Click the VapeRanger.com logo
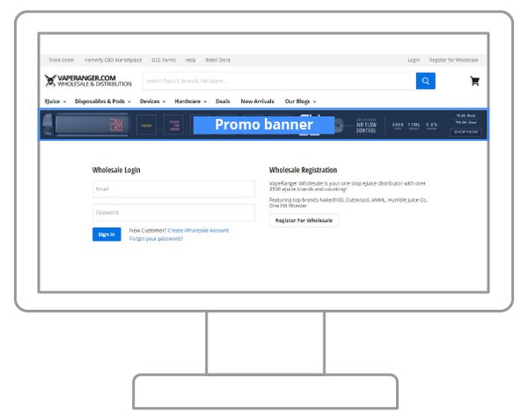 pos(88,81)
